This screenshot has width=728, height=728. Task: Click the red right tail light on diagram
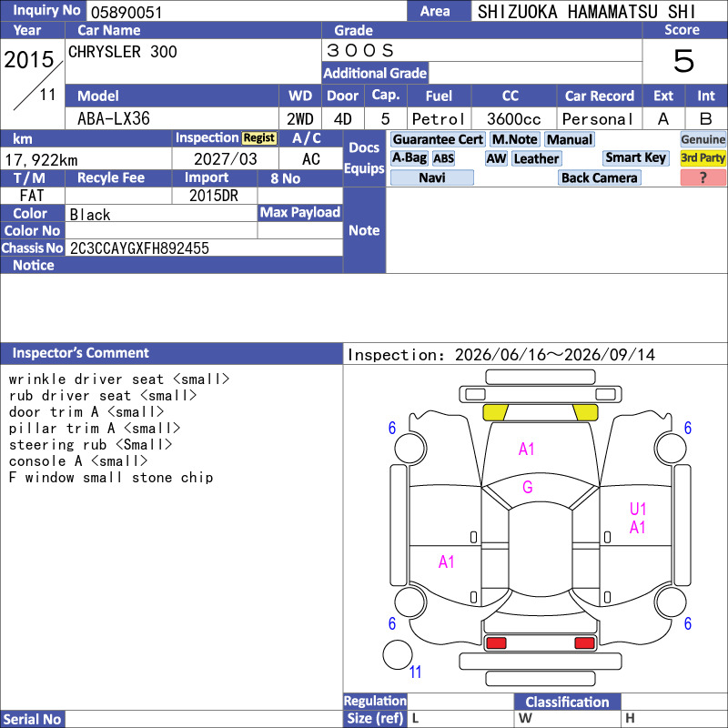click(x=584, y=642)
